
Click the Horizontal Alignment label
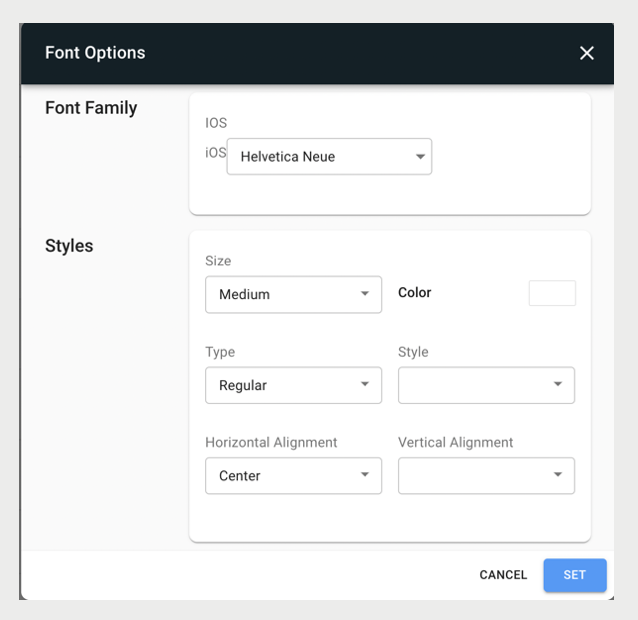[271, 442]
